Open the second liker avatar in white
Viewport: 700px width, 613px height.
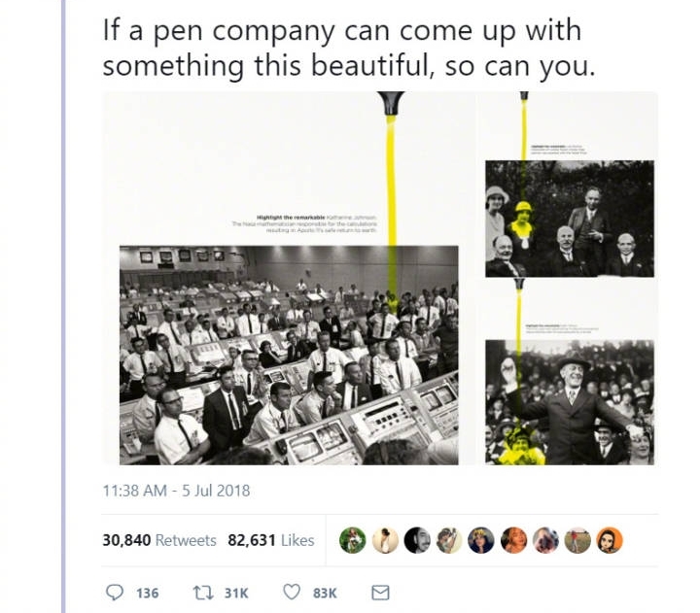[x=385, y=540]
